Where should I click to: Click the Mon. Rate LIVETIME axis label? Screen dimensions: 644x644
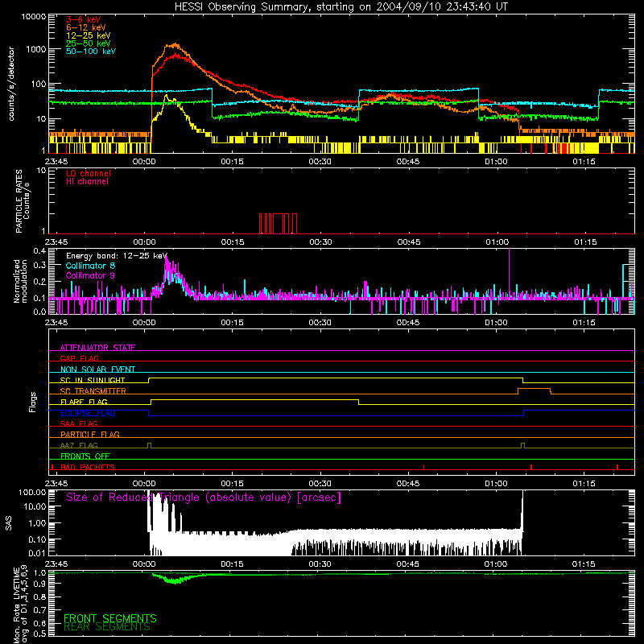pyautogui.click(x=21, y=605)
